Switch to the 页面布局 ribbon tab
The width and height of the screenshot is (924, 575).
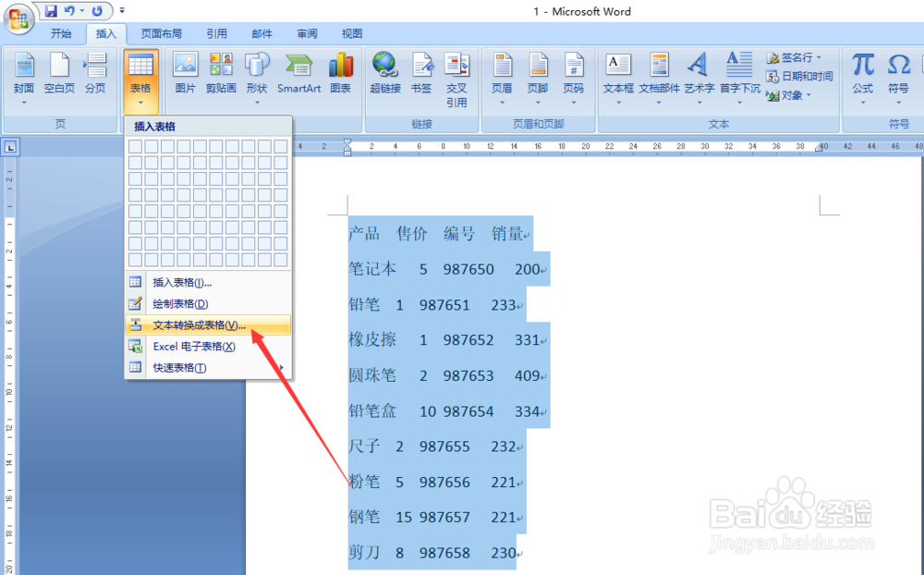(161, 33)
